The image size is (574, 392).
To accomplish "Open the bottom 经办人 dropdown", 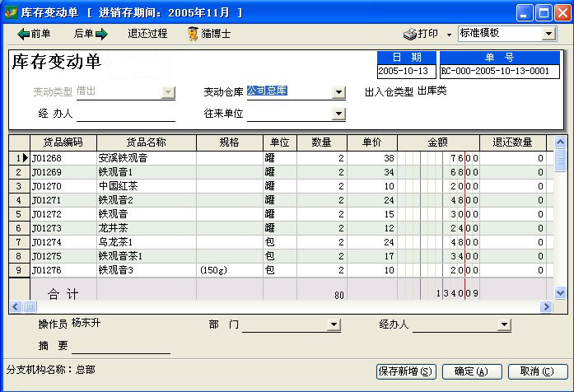I will pos(503,325).
